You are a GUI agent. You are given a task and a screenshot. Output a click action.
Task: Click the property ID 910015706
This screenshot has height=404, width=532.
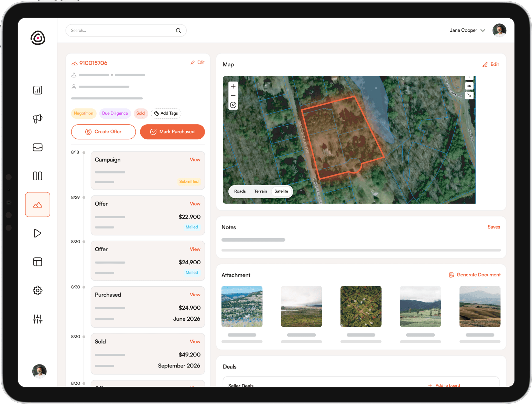pos(93,63)
